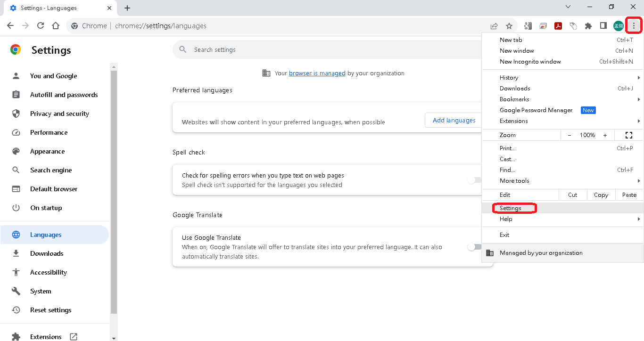Choose Exit from the Chrome menu
The image size is (644, 341).
coord(563,235)
